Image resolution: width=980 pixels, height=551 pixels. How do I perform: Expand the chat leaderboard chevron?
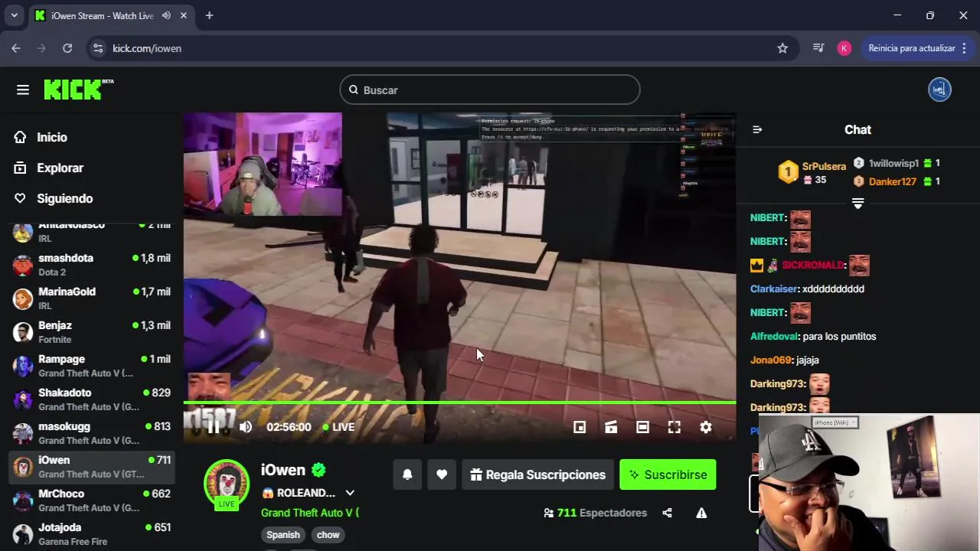pyautogui.click(x=857, y=204)
